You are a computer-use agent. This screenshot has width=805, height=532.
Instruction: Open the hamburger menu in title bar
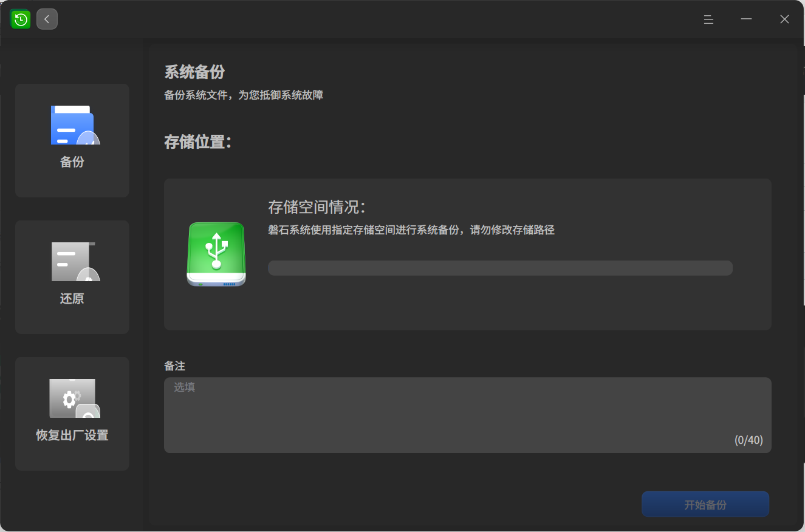pyautogui.click(x=708, y=19)
